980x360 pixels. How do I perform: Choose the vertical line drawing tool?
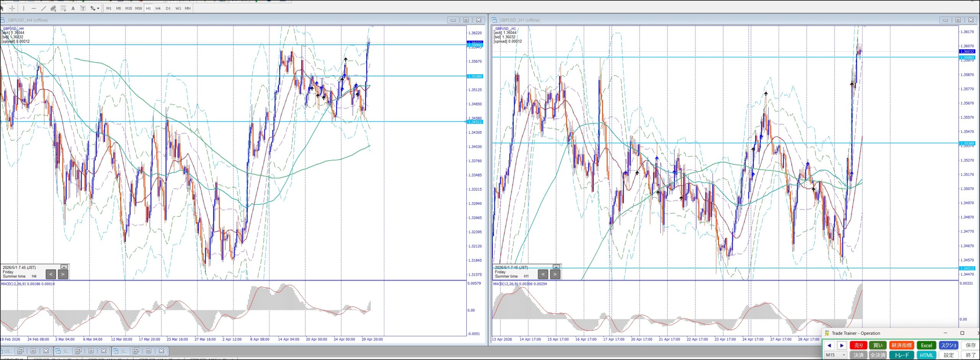(x=24, y=8)
